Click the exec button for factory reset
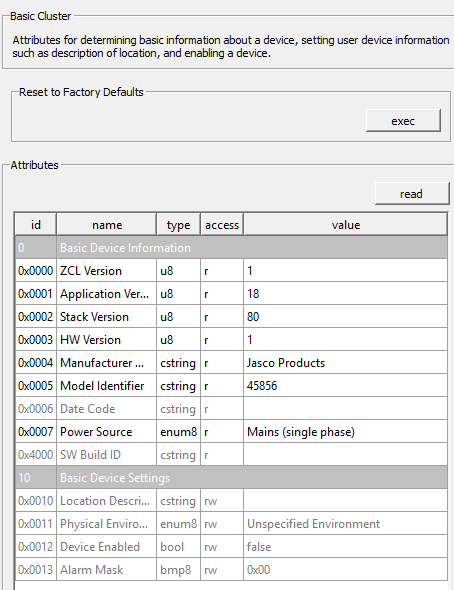 point(403,121)
